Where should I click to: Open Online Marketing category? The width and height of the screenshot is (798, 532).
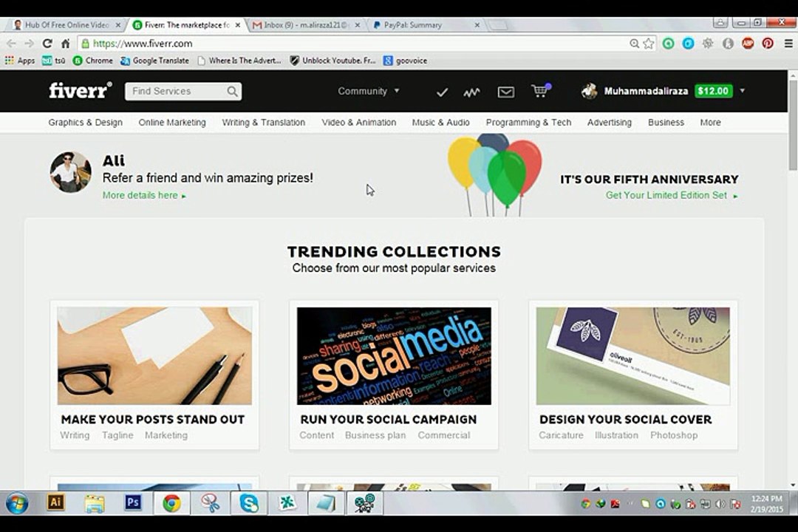[172, 123]
